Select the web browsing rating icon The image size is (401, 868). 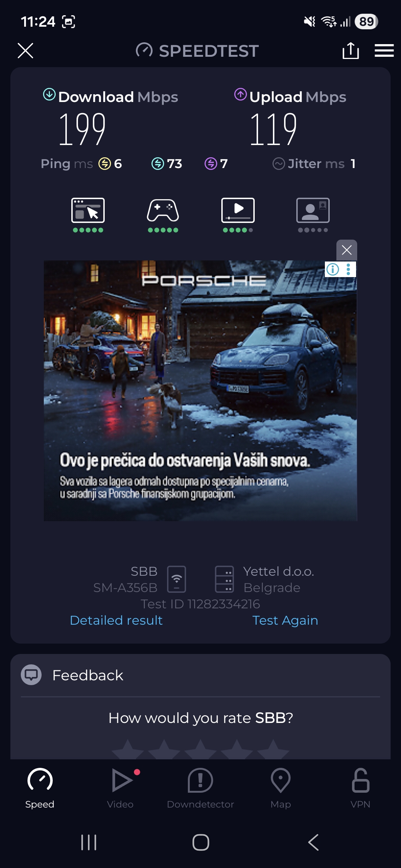tap(88, 215)
